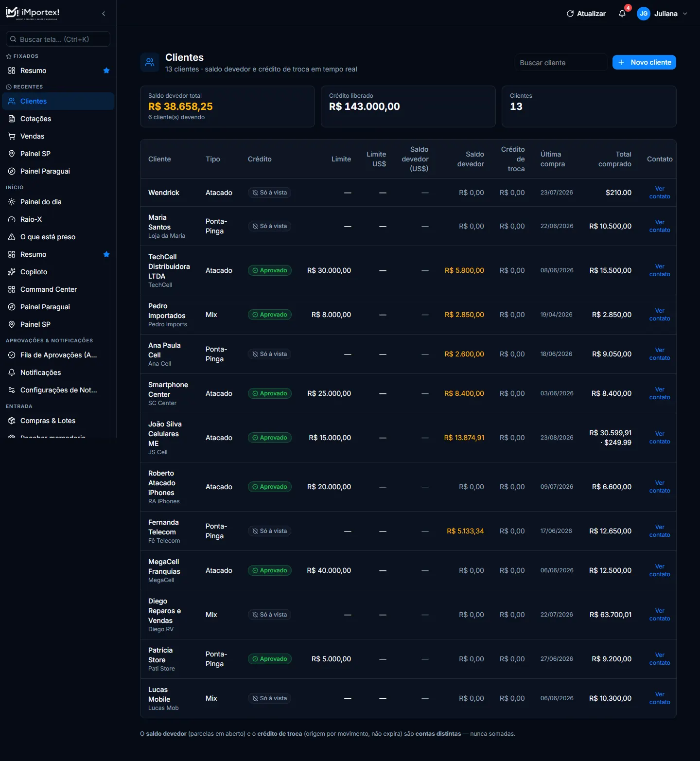Click the Saldo devedor total value R$ 38.658,25
The image size is (700, 761).
180,106
